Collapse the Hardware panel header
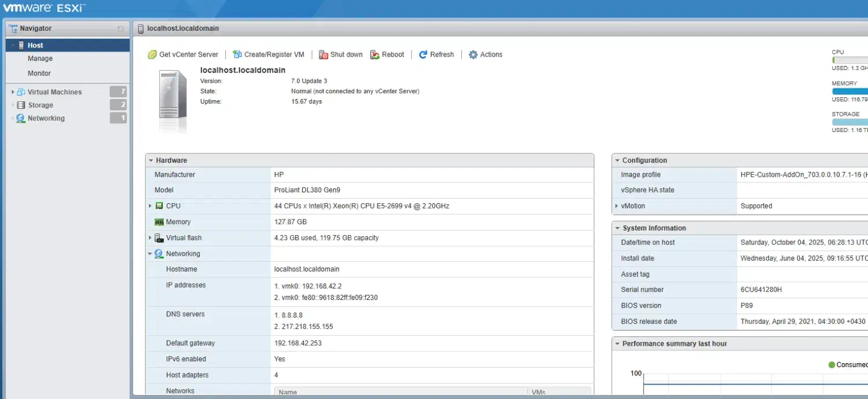The height and width of the screenshot is (399, 868). pyautogui.click(x=151, y=160)
